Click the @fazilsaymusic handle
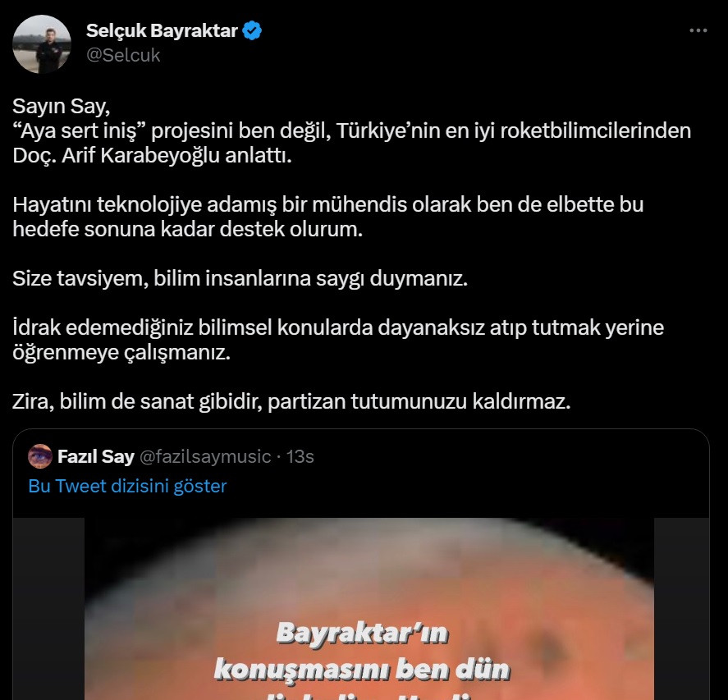The image size is (728, 700). point(205,457)
